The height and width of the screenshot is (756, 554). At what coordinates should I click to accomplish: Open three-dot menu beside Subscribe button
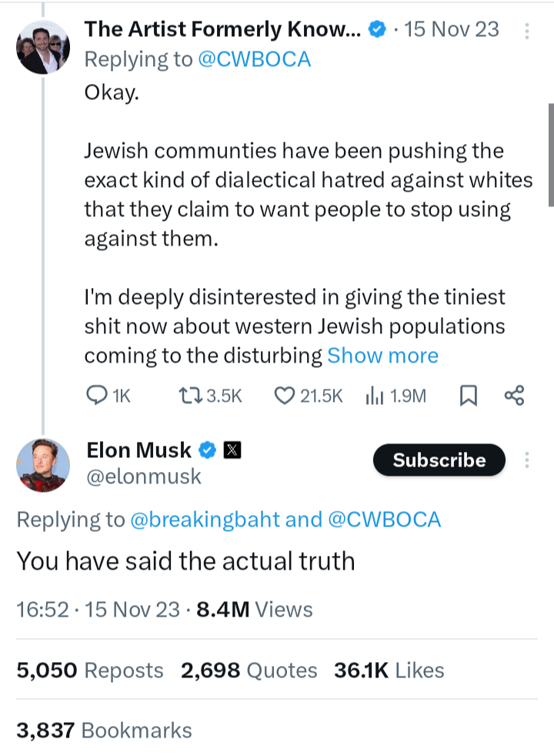(x=527, y=460)
